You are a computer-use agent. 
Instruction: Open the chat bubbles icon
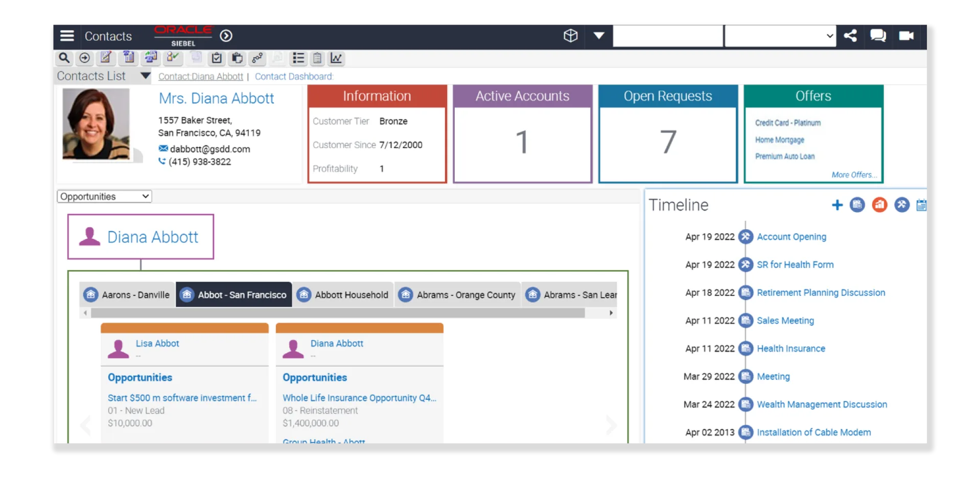pyautogui.click(x=878, y=36)
